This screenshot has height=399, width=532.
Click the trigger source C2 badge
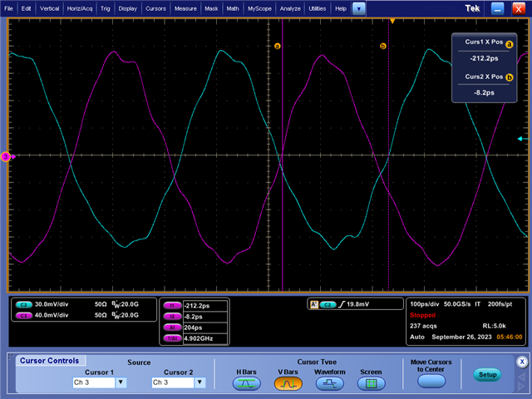click(x=328, y=305)
